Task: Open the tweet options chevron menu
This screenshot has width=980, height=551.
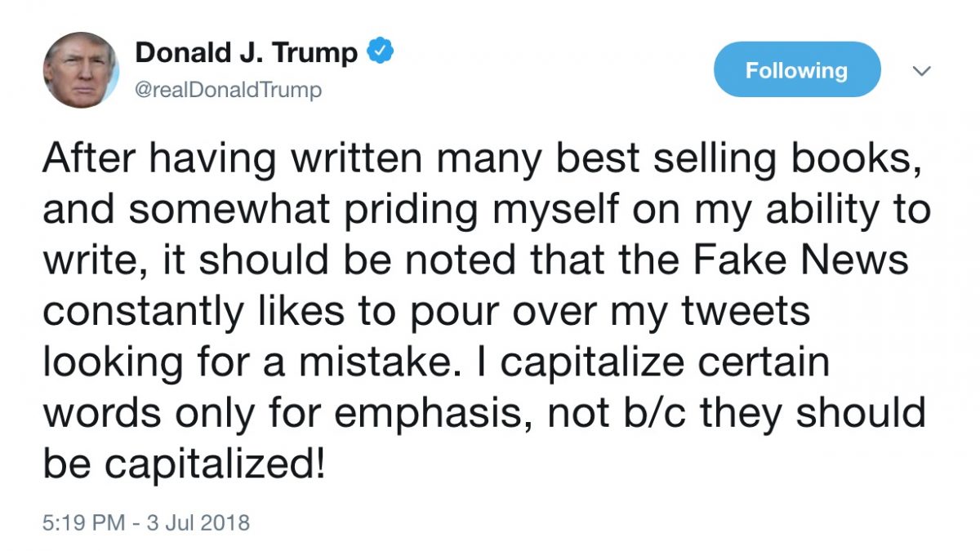Action: (x=922, y=72)
